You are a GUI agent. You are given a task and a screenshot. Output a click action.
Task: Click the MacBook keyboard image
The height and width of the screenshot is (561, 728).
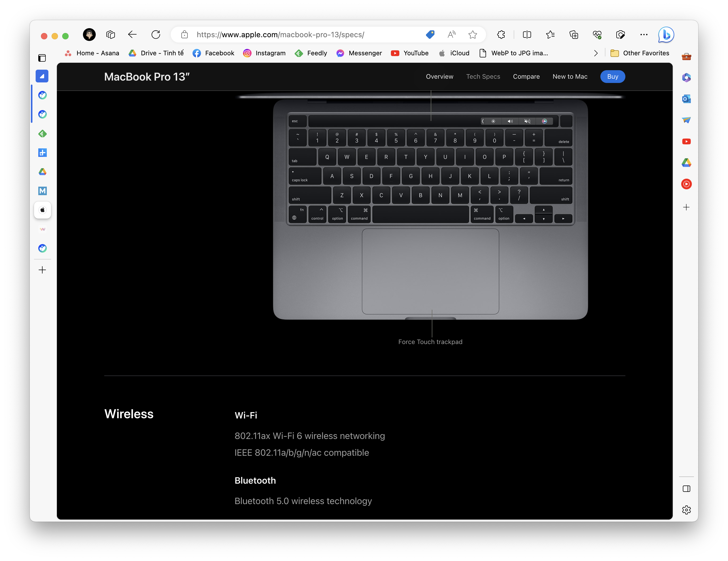(430, 207)
